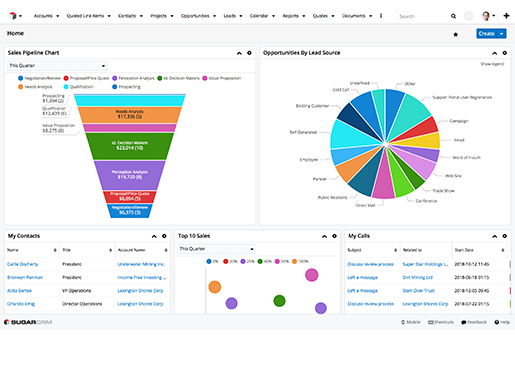Click the purple Perception Analysis funnel segment

130,175
